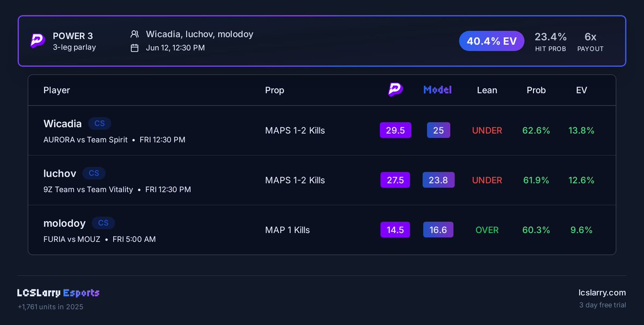The width and height of the screenshot is (644, 325).
Task: Click the 62.6% probability value
Action: (536, 131)
